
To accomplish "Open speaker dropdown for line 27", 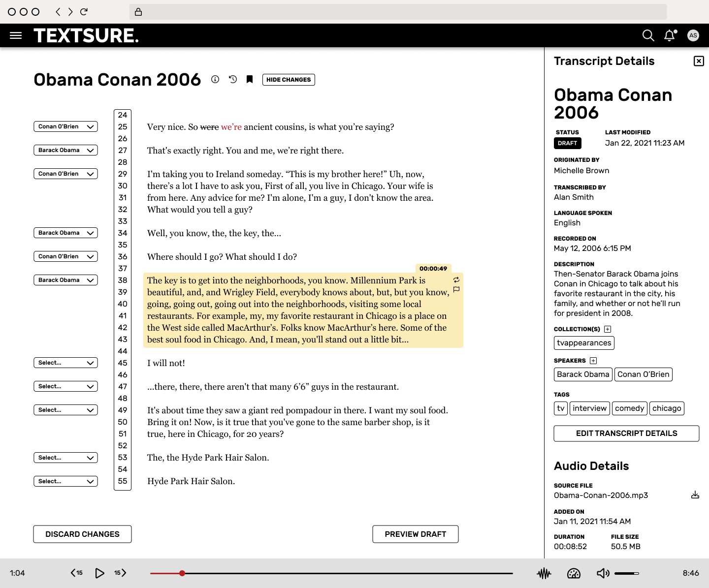I will pos(65,150).
